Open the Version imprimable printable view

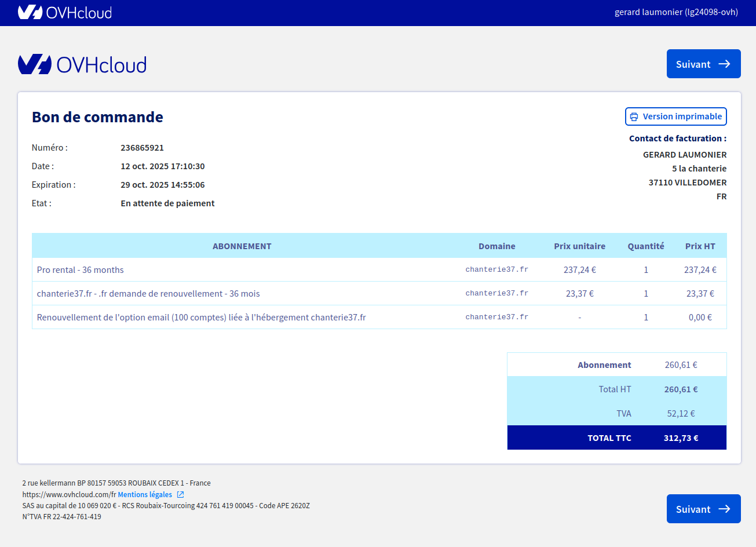(682, 116)
